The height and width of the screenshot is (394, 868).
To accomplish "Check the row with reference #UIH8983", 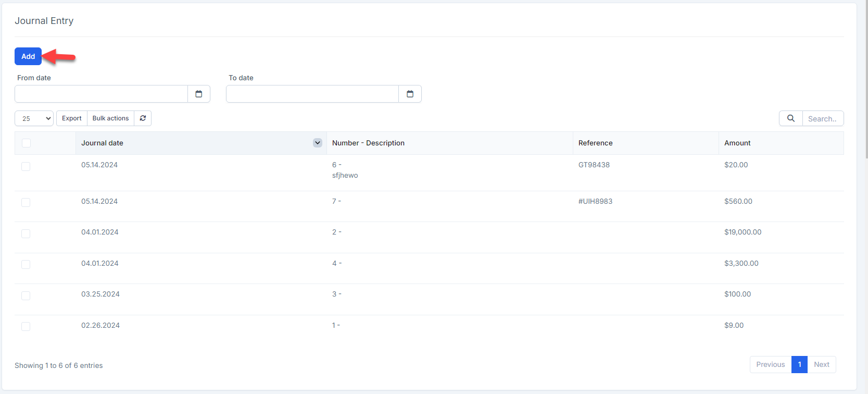I will pos(26,202).
